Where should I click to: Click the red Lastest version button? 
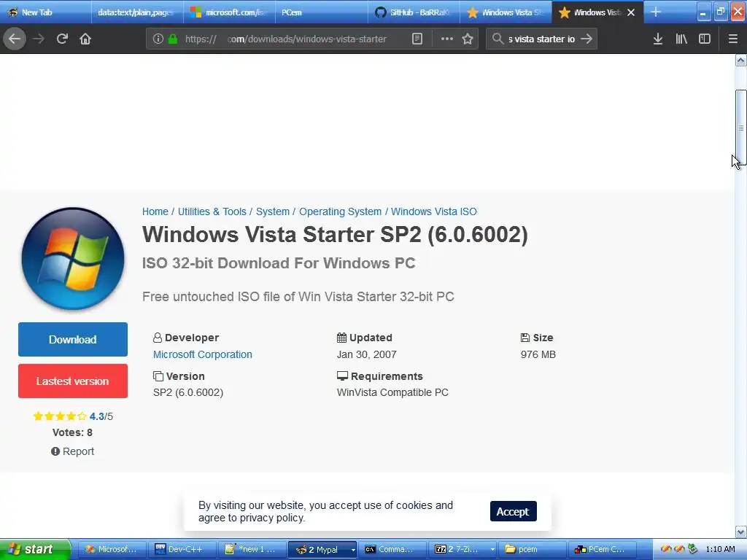[x=73, y=381]
